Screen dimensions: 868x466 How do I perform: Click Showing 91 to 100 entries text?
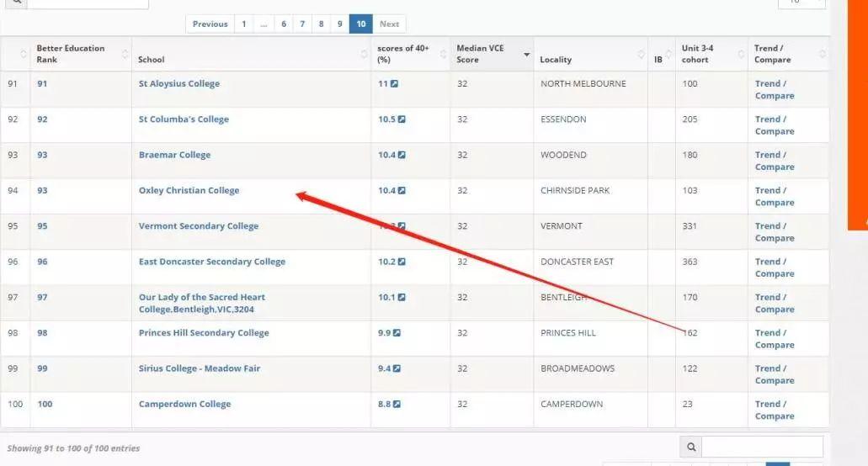pos(73,448)
